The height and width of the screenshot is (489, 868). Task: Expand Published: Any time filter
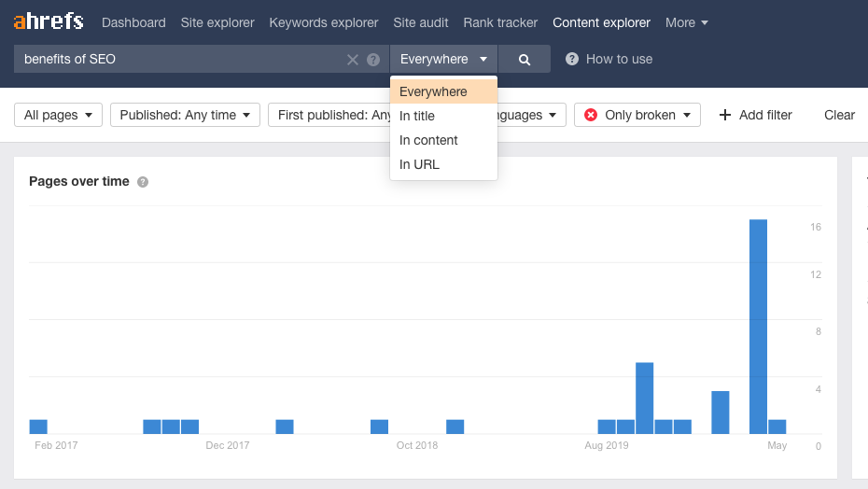185,115
